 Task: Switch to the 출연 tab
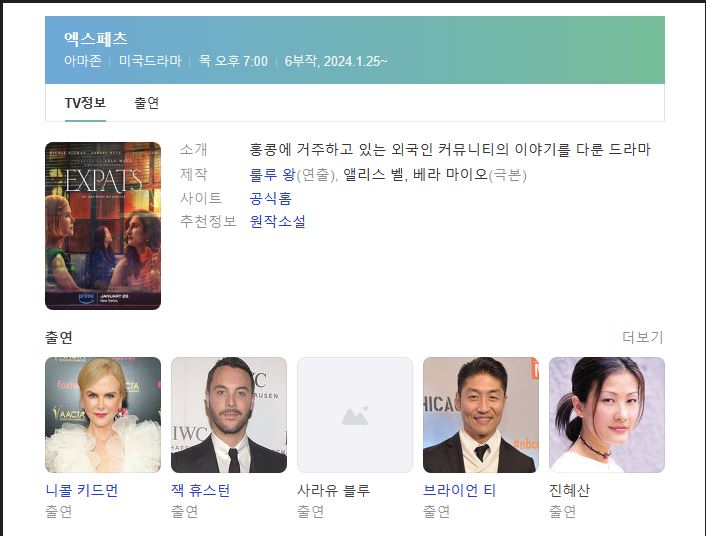(147, 103)
